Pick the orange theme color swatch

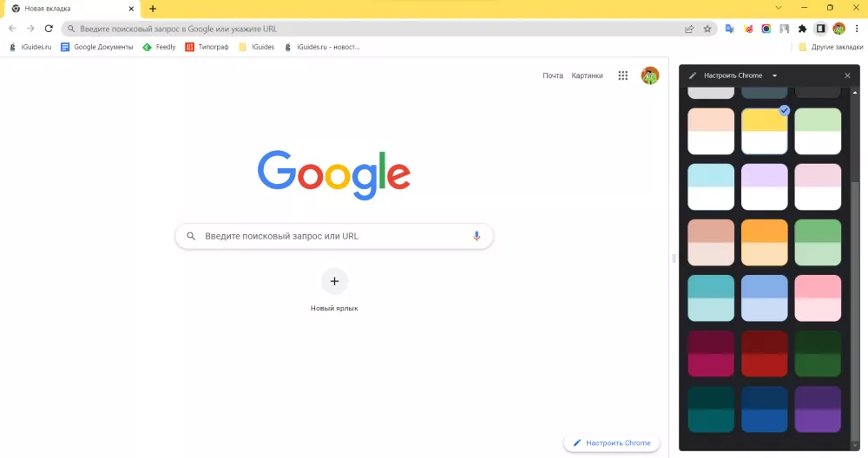[x=764, y=242]
